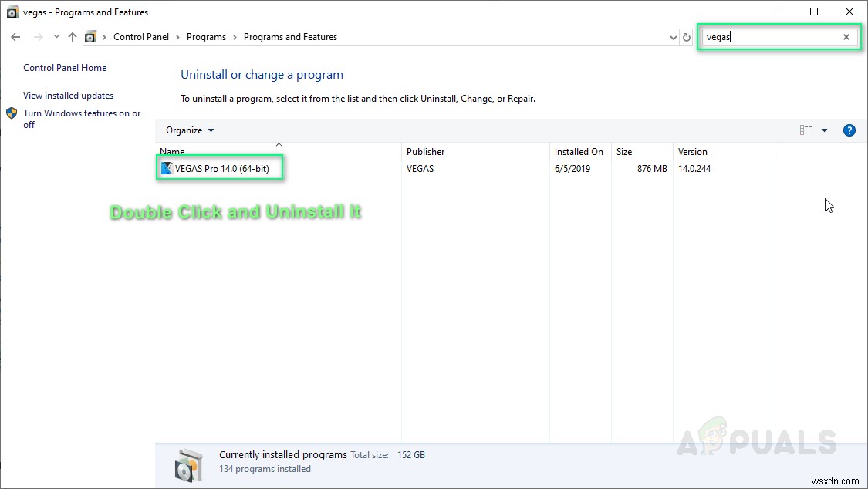
Task: Select VEGAS Pro 14.0 (64-bit) entry
Action: click(222, 168)
